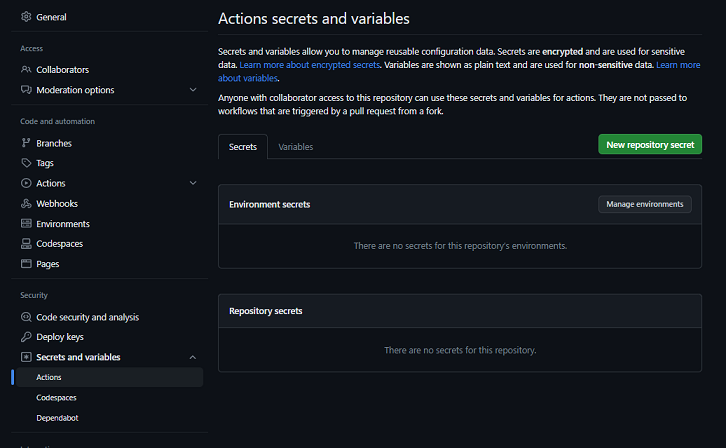Screen dimensions: 726x448
Task: Click the Environments server icon
Action: tap(26, 224)
